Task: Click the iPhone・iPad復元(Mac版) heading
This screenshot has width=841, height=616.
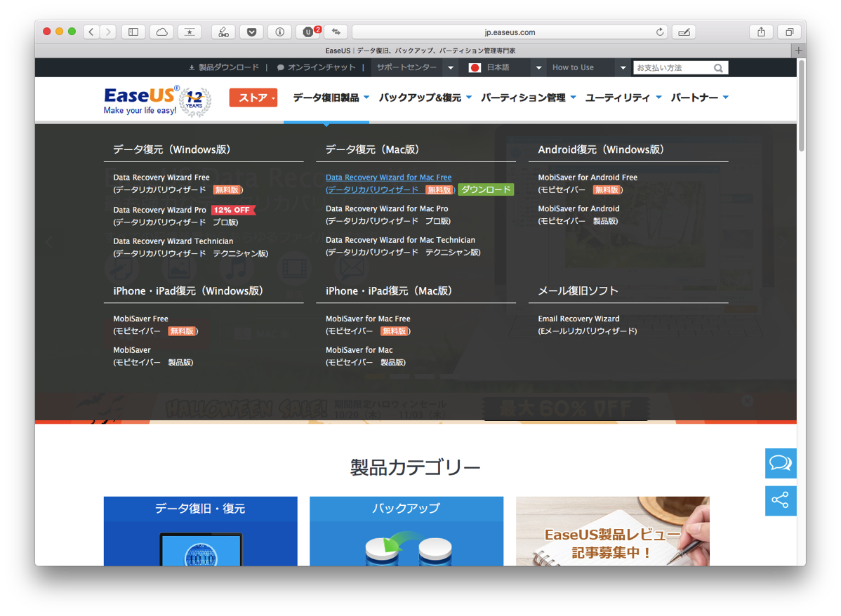Action: point(389,290)
